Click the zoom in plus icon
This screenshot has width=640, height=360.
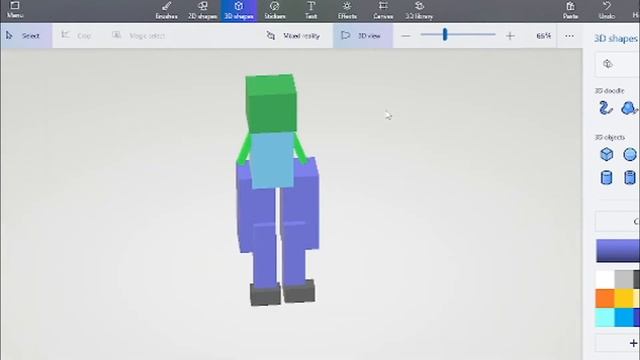click(x=510, y=36)
